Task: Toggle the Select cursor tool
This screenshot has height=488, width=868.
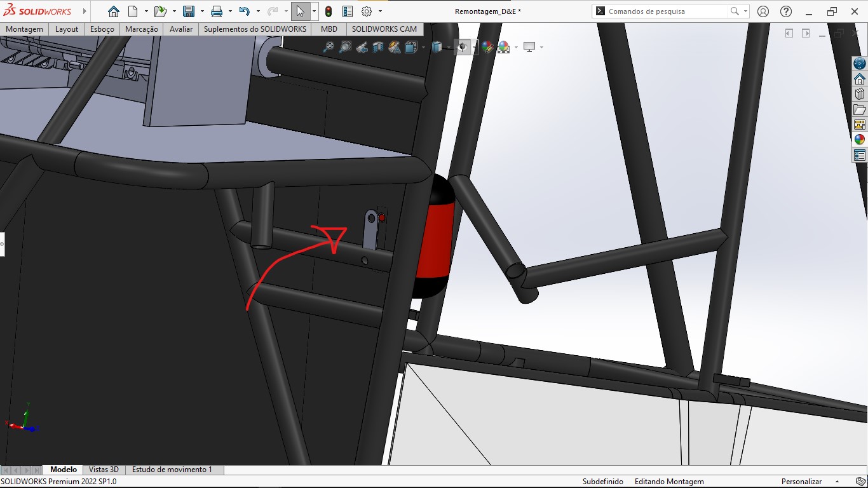Action: click(300, 11)
